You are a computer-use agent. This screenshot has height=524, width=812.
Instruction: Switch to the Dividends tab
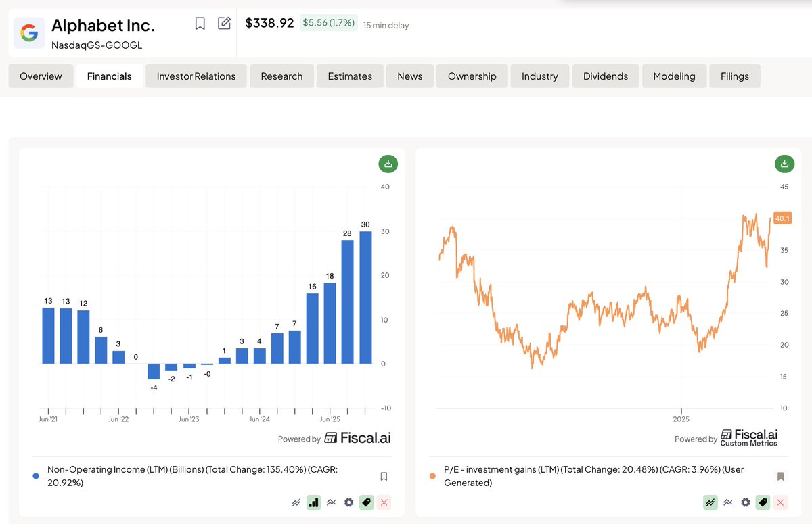[x=606, y=76]
